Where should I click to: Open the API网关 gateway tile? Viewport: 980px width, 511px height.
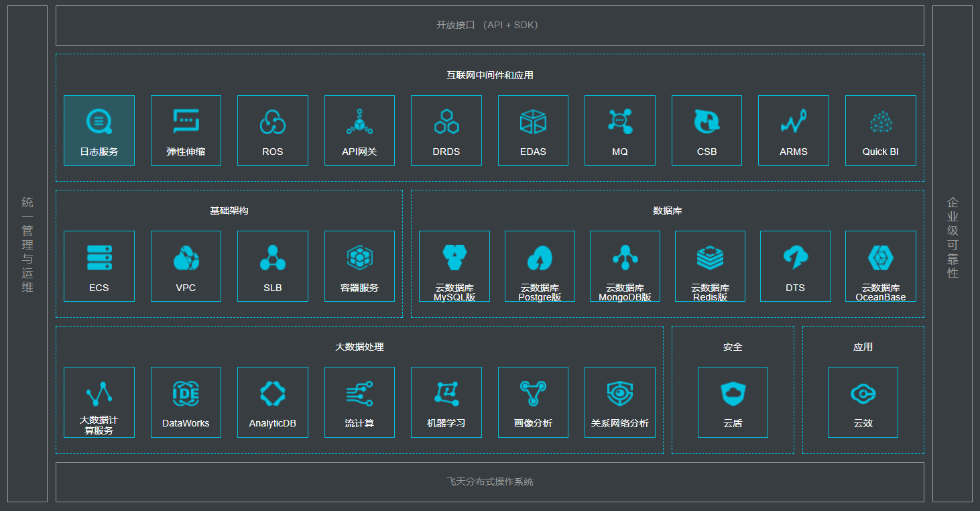pos(359,130)
